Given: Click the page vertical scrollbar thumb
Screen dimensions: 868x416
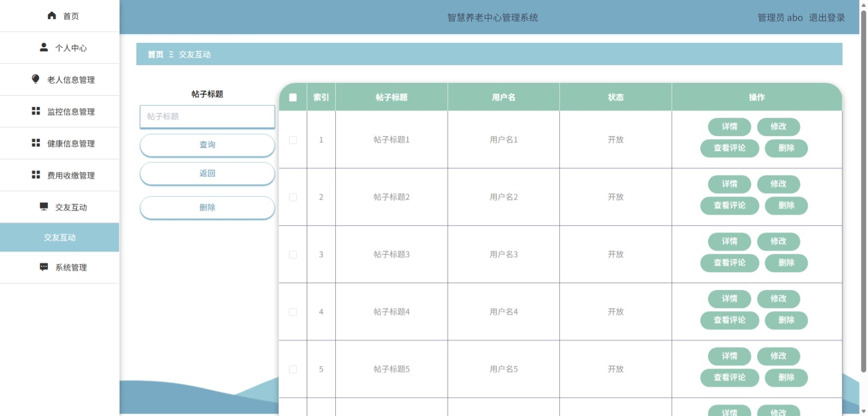Looking at the screenshot, I should point(864,191).
